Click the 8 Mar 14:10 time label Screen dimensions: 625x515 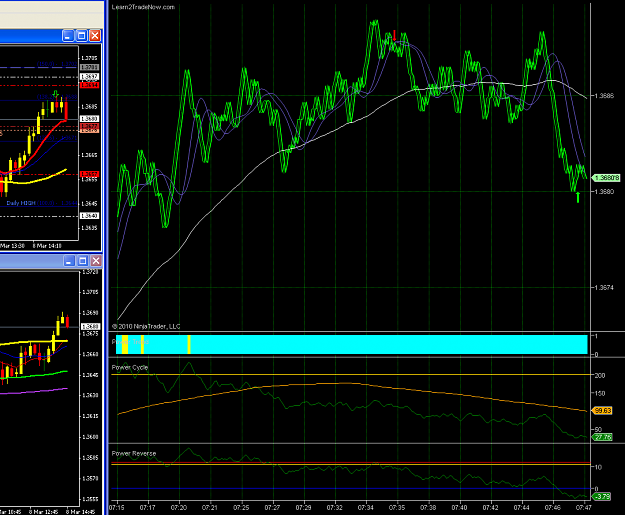click(x=47, y=246)
